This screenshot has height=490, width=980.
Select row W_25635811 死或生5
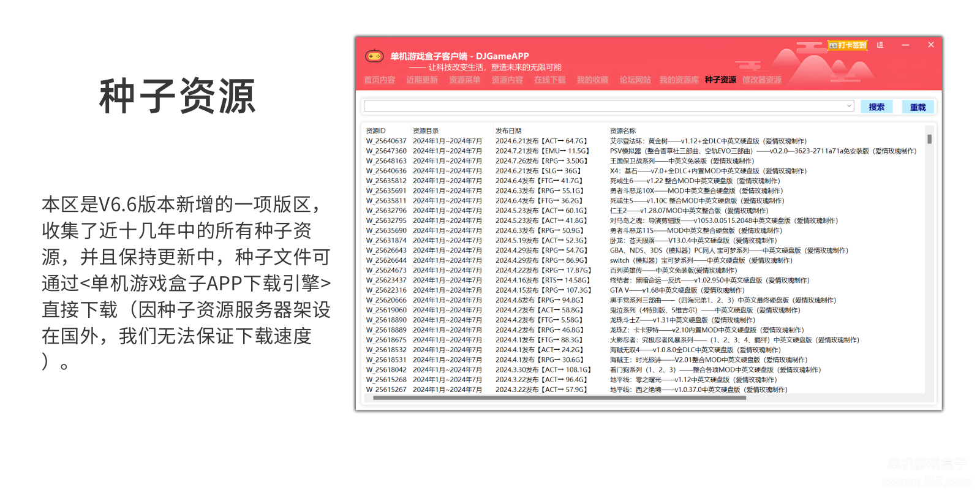(x=645, y=201)
